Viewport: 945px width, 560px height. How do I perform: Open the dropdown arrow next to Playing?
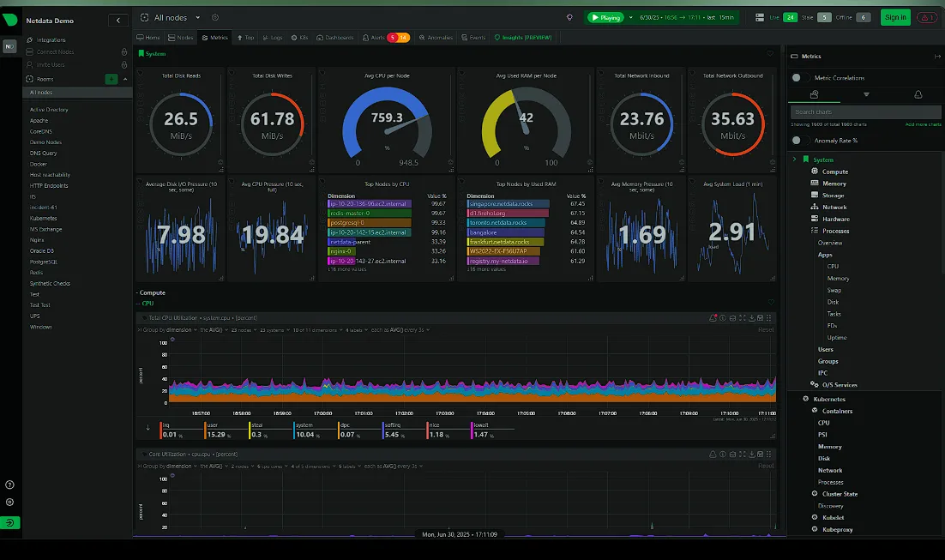(x=631, y=17)
